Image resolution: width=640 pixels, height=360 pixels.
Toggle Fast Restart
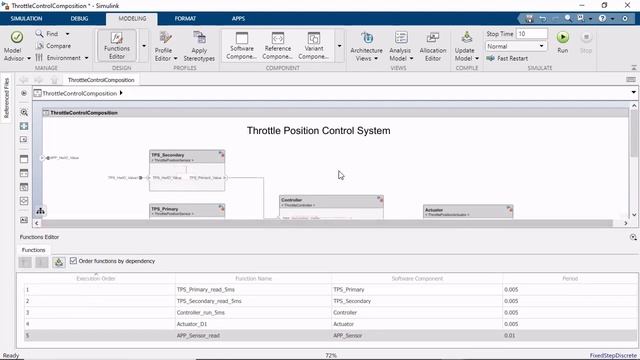click(x=507, y=58)
